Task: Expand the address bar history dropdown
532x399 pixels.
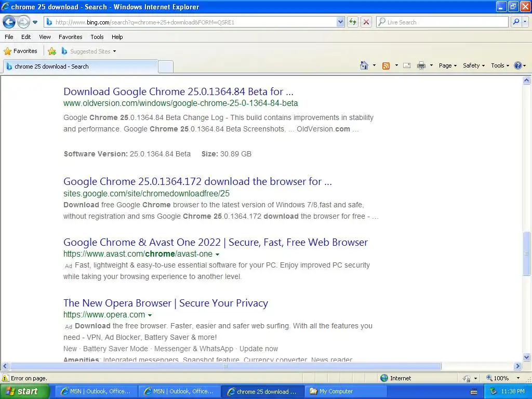Action: pos(340,22)
